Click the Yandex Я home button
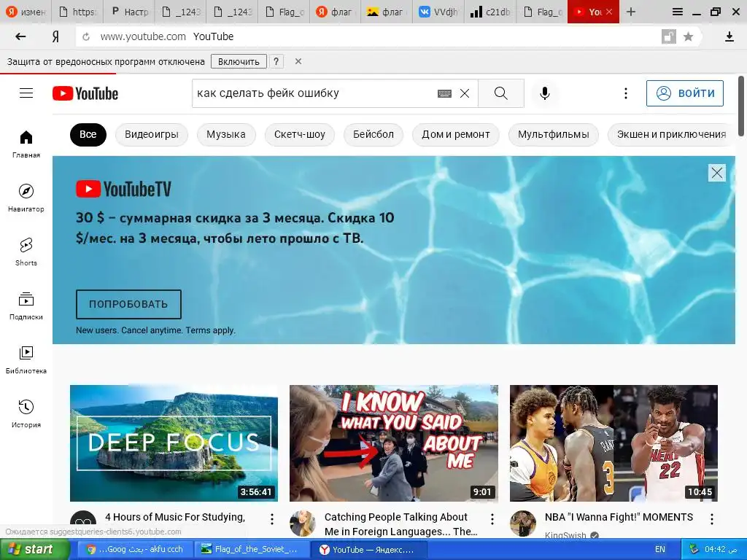The image size is (747, 560). coord(55,36)
